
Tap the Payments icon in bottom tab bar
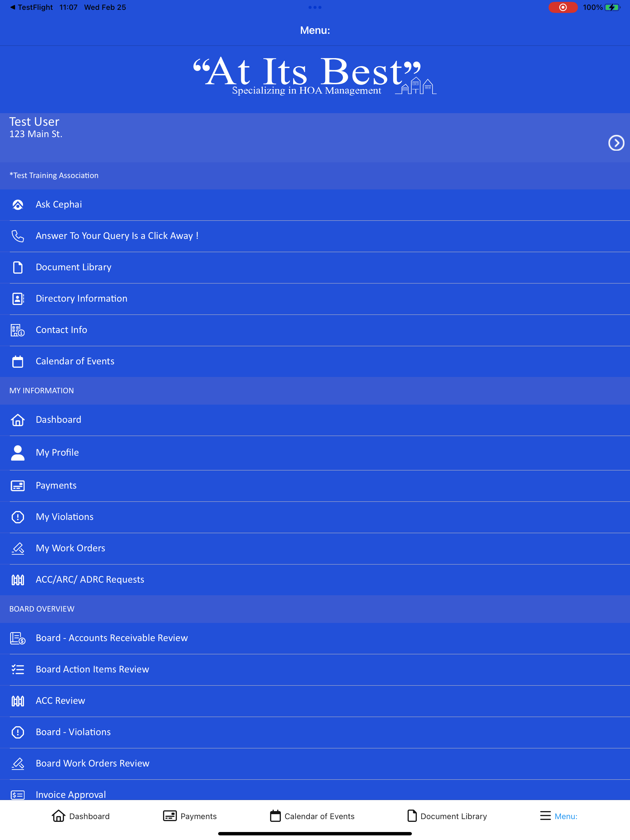170,816
